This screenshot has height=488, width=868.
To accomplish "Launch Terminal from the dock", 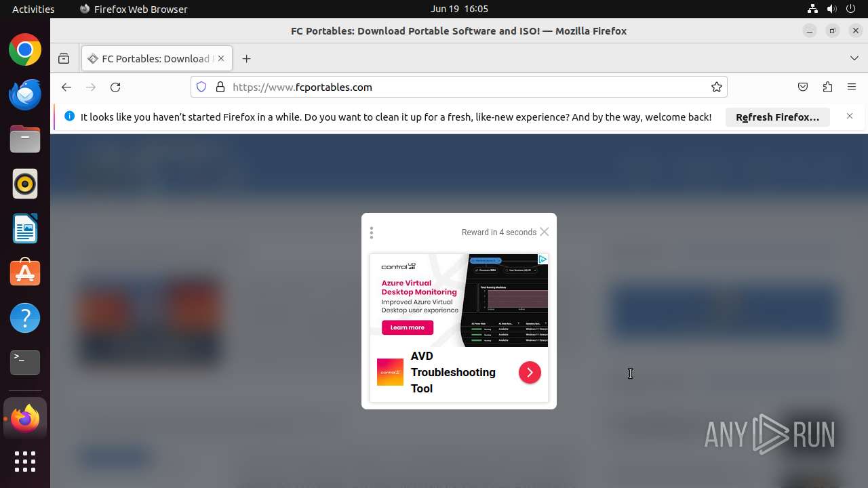I will (x=25, y=363).
